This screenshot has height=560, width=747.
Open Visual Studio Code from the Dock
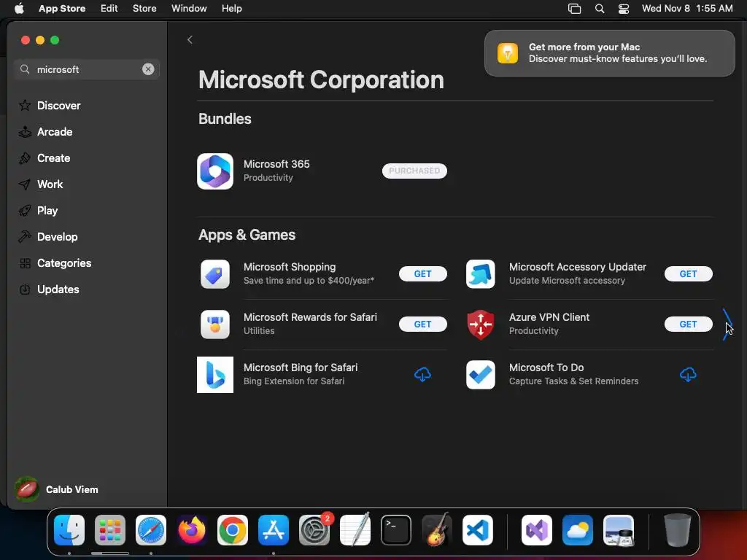coord(477,530)
